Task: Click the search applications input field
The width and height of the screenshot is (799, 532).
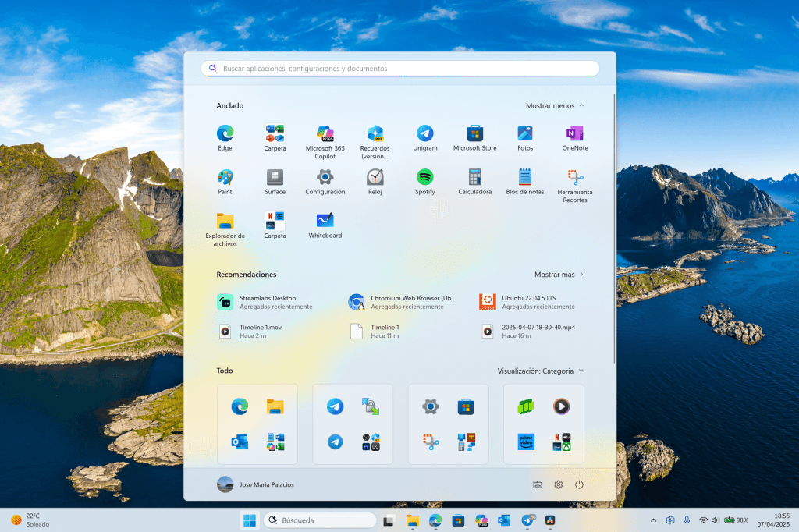Action: coord(399,68)
